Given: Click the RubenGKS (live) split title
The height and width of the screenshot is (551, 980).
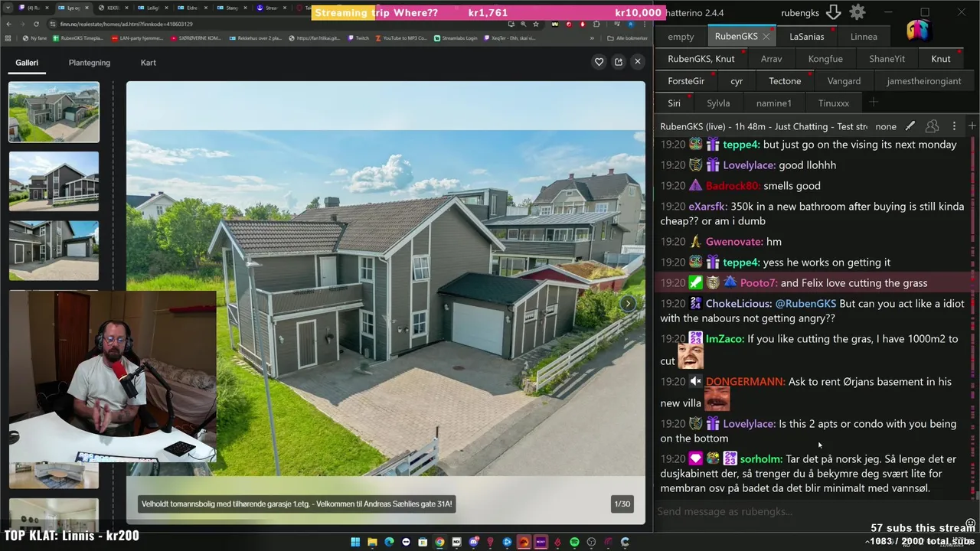Looking at the screenshot, I should click(763, 126).
